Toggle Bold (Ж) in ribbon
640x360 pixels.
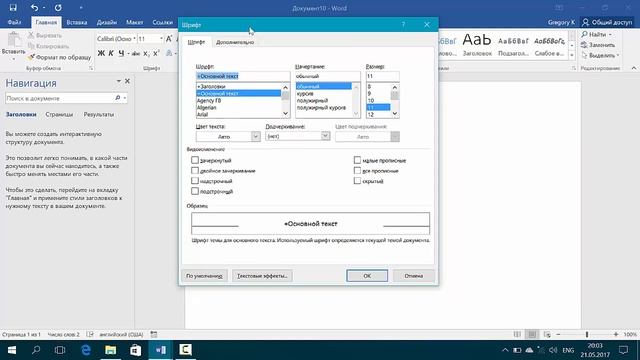101,53
